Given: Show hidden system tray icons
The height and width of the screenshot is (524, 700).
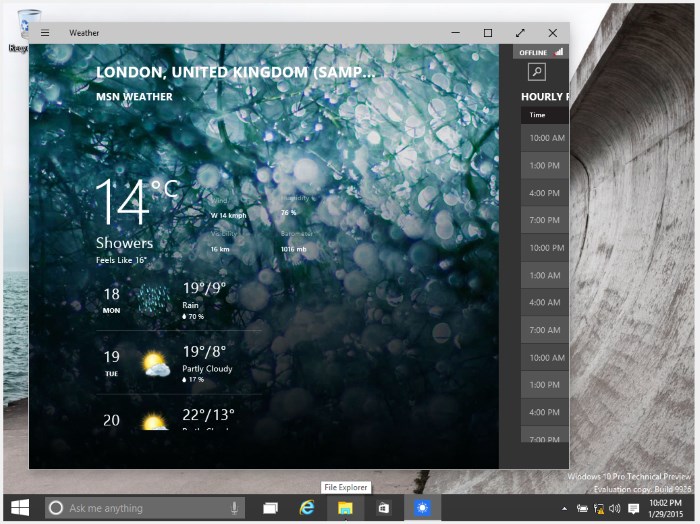Looking at the screenshot, I should [x=564, y=508].
